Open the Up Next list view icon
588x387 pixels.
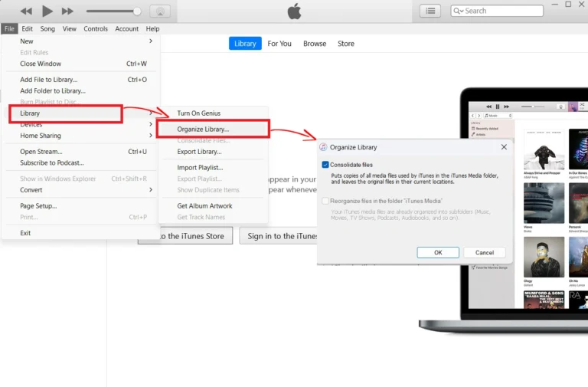click(430, 11)
